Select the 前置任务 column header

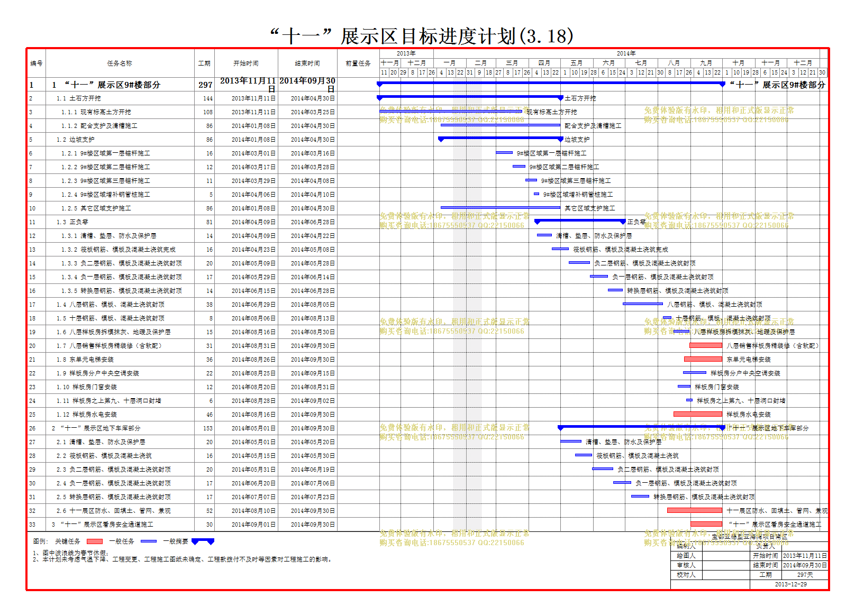[358, 63]
